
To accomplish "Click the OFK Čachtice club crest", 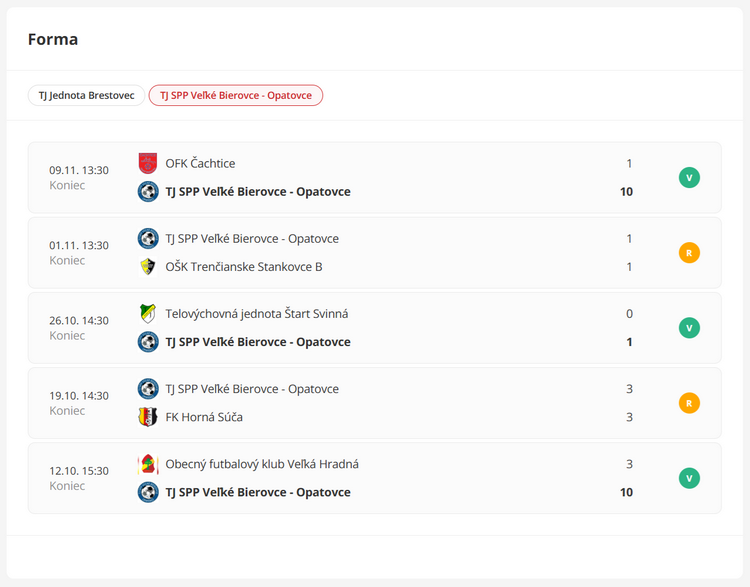I will (148, 163).
